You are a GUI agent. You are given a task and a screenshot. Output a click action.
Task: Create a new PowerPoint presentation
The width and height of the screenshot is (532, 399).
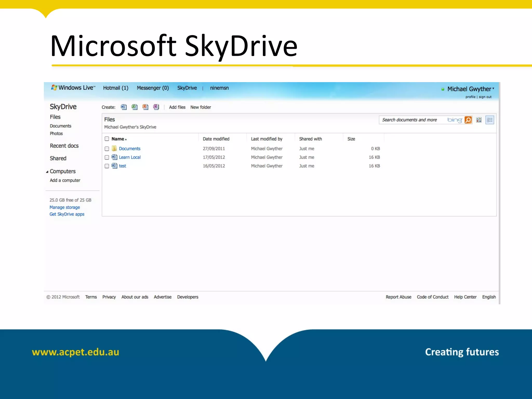tap(145, 107)
